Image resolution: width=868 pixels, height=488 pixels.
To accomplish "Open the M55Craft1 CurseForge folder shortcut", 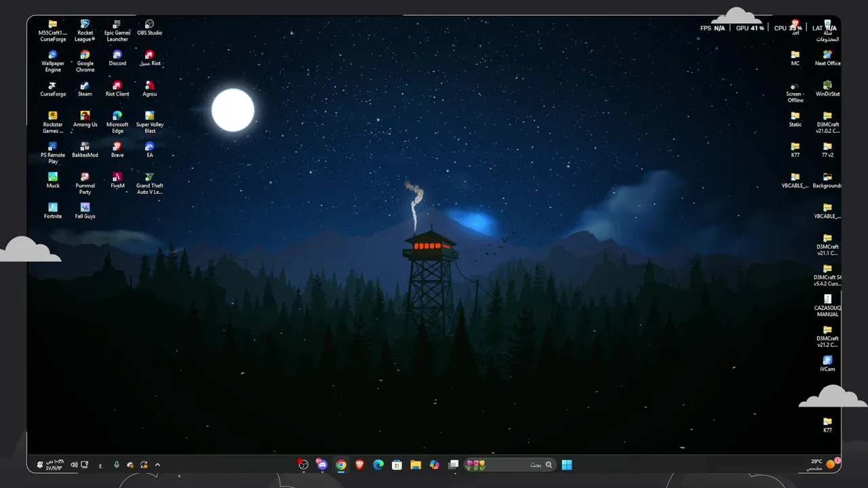I will [53, 31].
